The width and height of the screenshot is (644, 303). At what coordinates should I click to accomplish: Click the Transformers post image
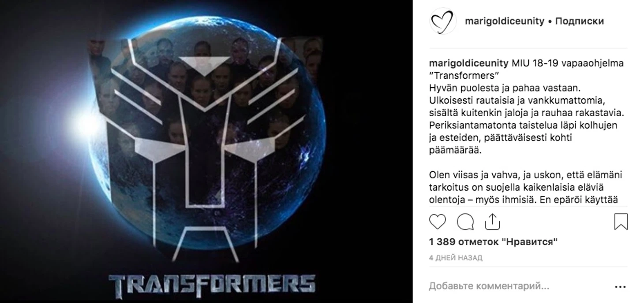point(206,151)
